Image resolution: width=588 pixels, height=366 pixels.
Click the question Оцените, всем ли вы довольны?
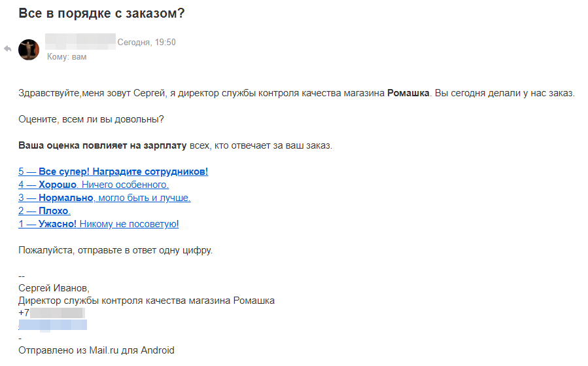click(x=91, y=119)
